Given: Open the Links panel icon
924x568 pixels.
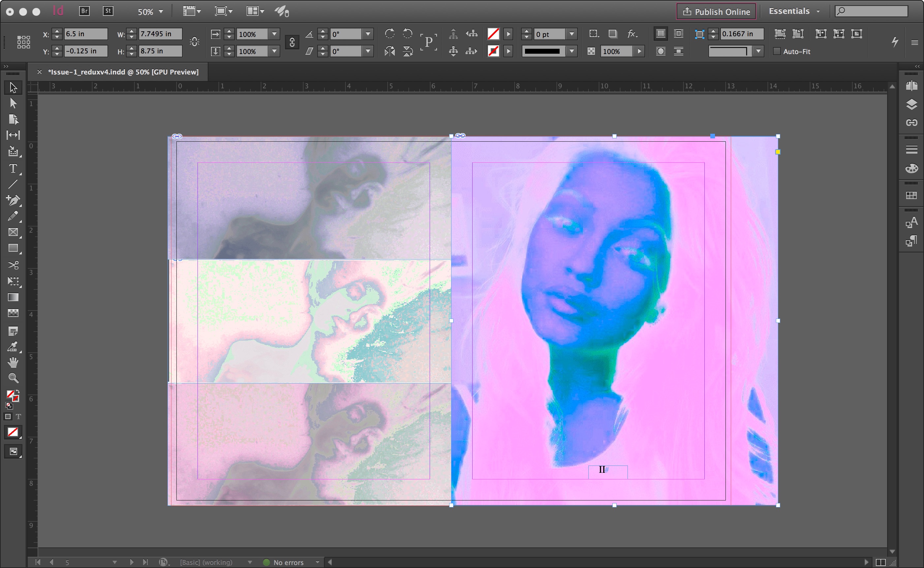Looking at the screenshot, I should [911, 123].
